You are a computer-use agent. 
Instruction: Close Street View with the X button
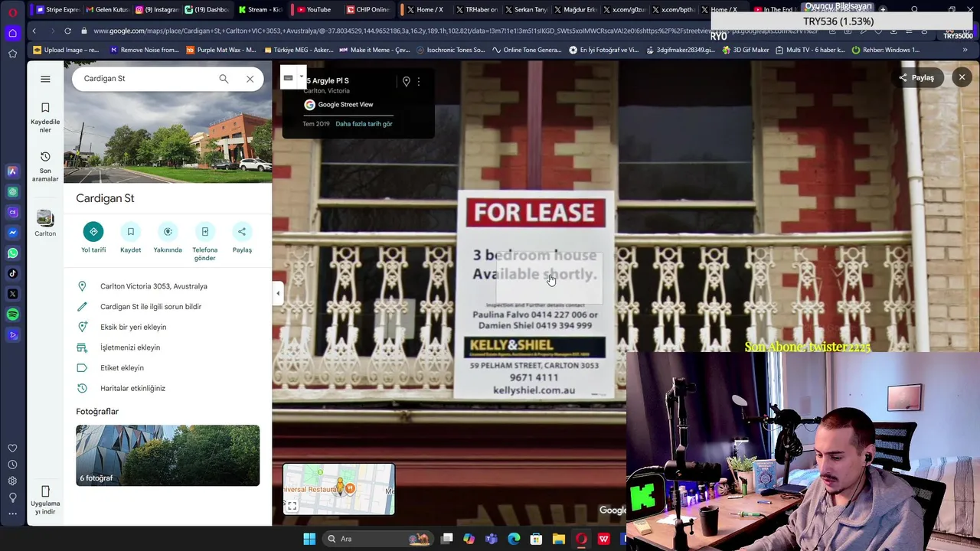pyautogui.click(x=962, y=77)
